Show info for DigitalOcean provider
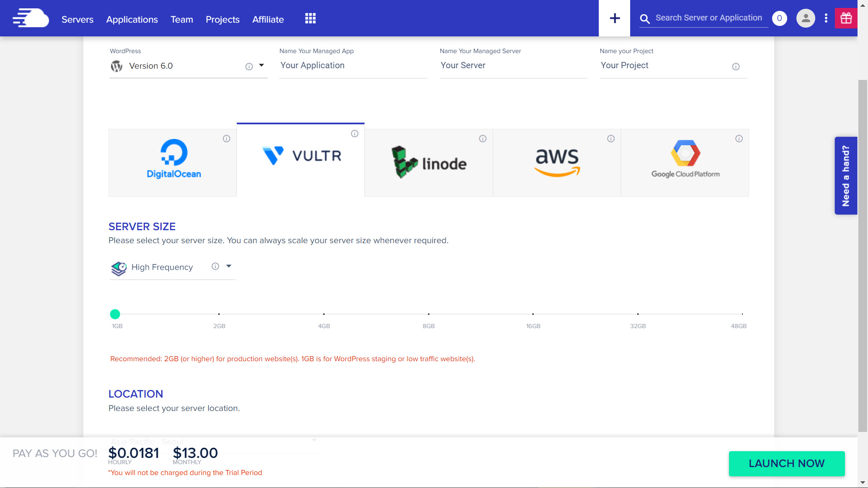Image resolution: width=868 pixels, height=488 pixels. [x=227, y=139]
